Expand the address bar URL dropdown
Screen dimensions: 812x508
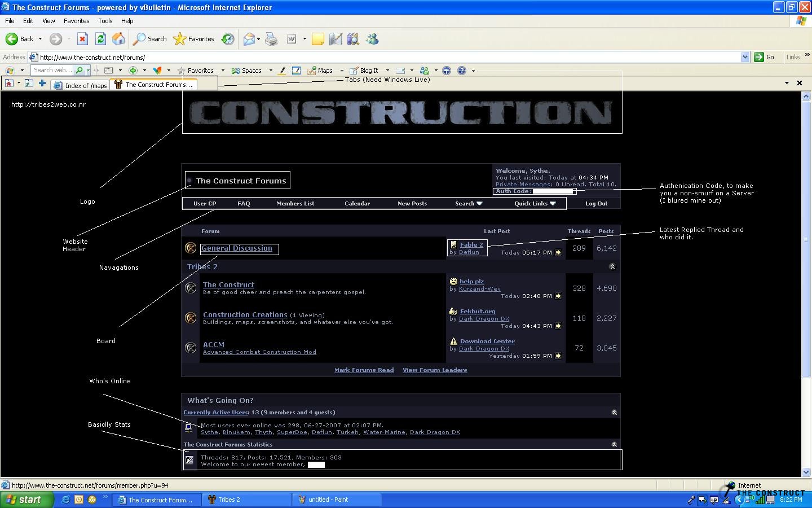click(x=745, y=57)
